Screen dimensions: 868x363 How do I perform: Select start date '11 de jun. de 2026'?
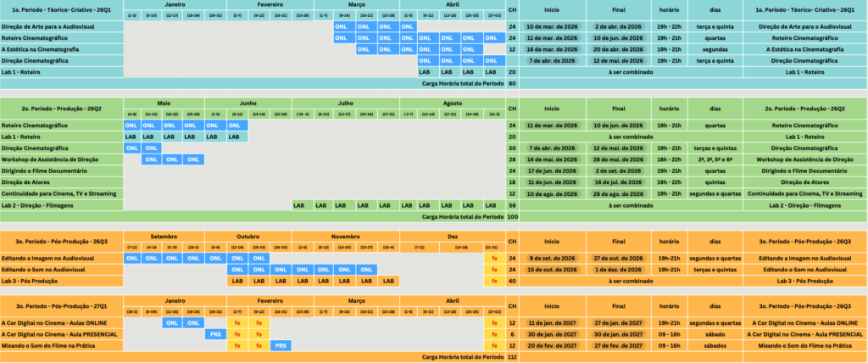(552, 182)
